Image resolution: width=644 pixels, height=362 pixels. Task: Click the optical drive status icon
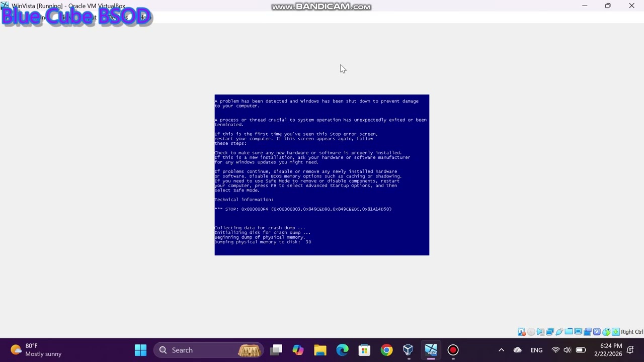[531, 332]
